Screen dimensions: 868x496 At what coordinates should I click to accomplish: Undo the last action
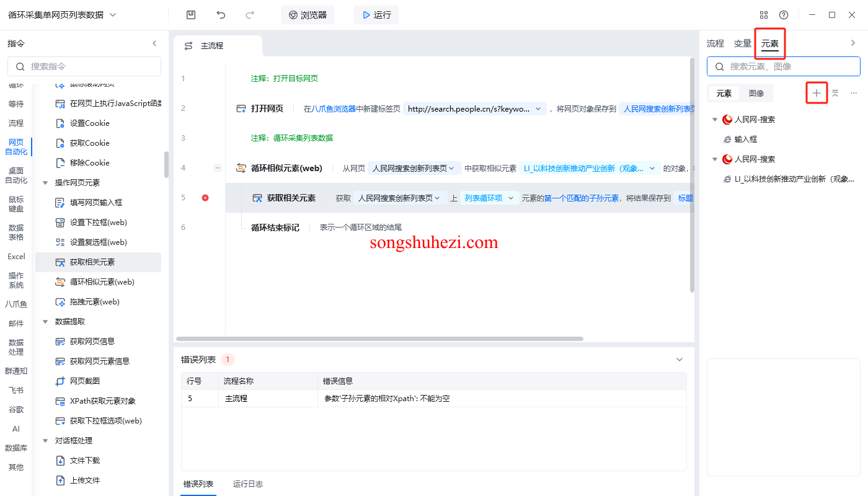tap(221, 15)
